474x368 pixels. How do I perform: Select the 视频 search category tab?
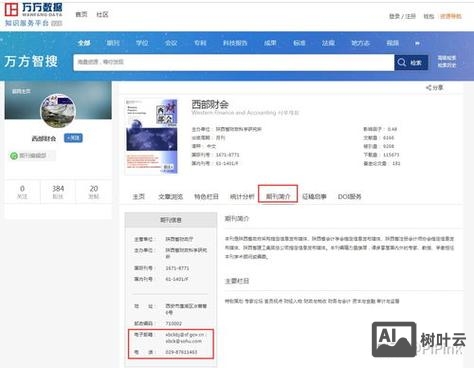(x=393, y=43)
